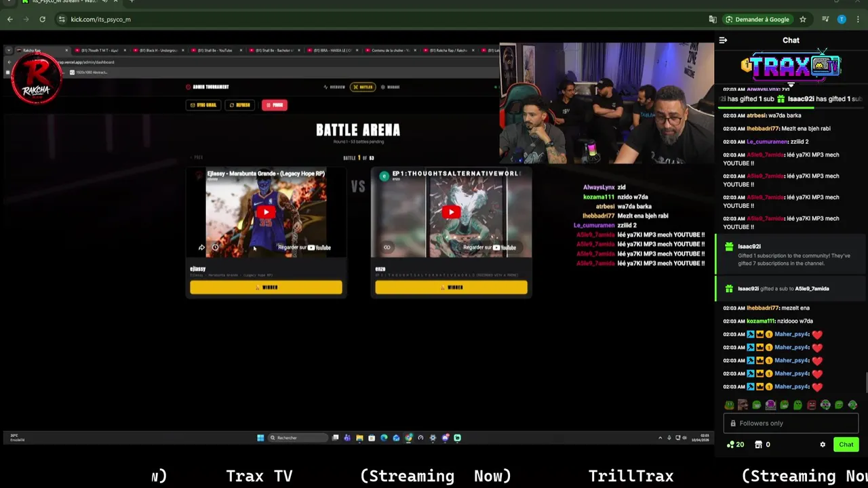Screen dimensions: 868x488
Task: Open the translate page icon
Action: pos(713,19)
